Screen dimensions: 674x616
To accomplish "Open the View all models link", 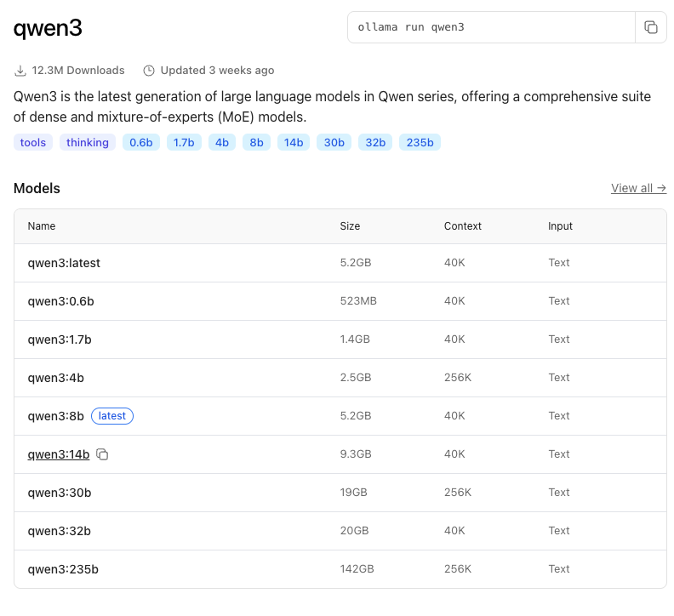I will click(638, 188).
